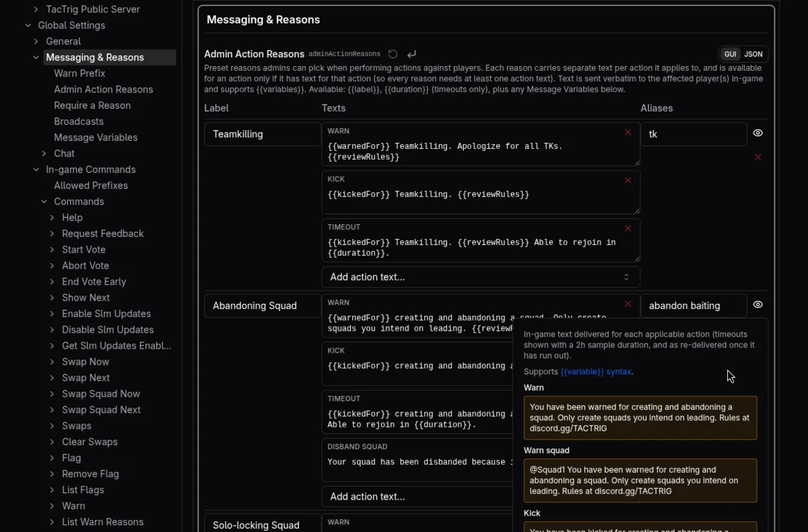Expand the Start Vote chevron
The width and height of the screenshot is (808, 532).
[x=52, y=250]
